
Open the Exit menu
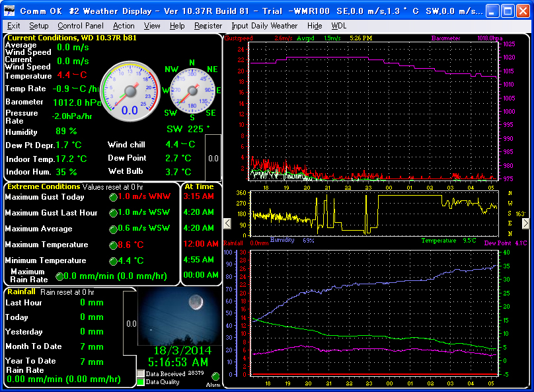click(13, 26)
